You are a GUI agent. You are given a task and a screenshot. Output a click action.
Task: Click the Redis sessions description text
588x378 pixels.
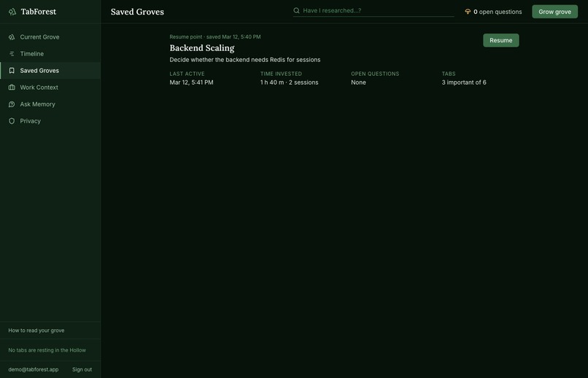pos(245,60)
